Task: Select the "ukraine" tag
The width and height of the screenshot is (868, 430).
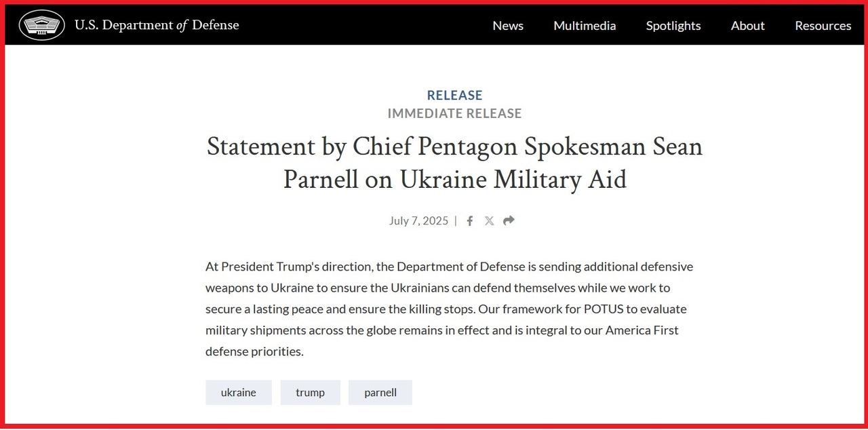Action: pyautogui.click(x=239, y=393)
